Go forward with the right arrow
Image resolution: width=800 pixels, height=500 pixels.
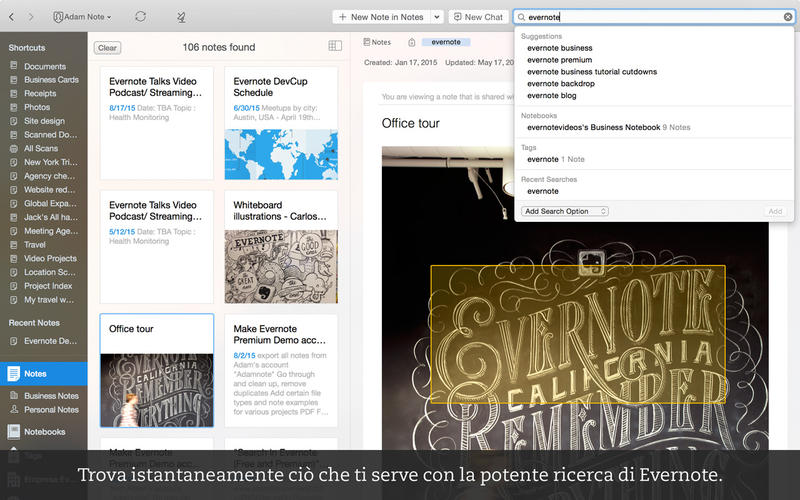[31, 17]
